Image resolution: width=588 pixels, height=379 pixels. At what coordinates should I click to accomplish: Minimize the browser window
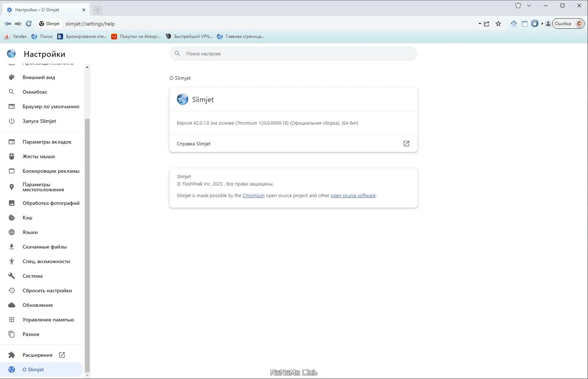click(546, 5)
